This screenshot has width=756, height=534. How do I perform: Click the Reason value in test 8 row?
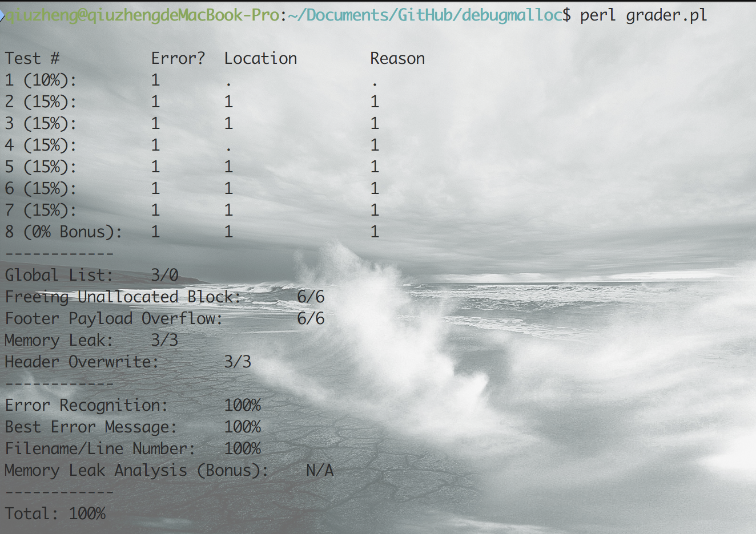tap(375, 232)
